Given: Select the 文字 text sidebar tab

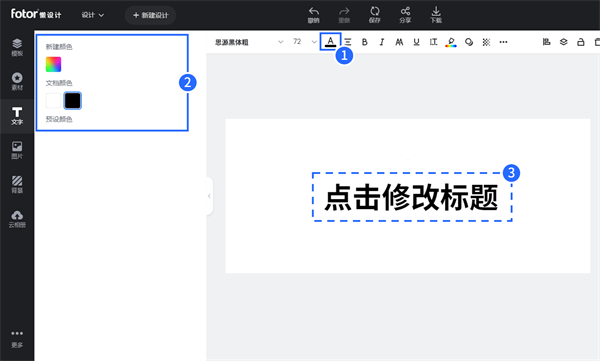Looking at the screenshot, I should (x=17, y=116).
